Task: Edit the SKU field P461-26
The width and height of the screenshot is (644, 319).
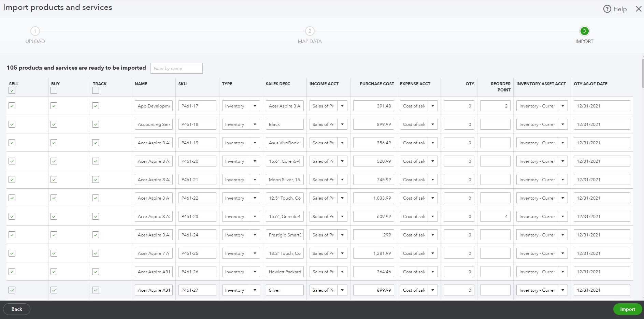Action: (x=197, y=272)
